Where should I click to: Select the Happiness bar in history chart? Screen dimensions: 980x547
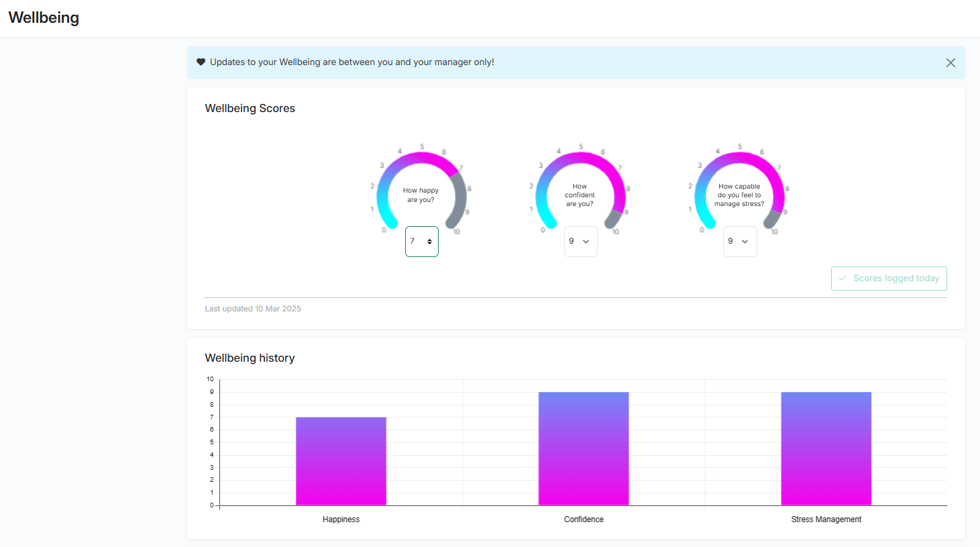(341, 461)
